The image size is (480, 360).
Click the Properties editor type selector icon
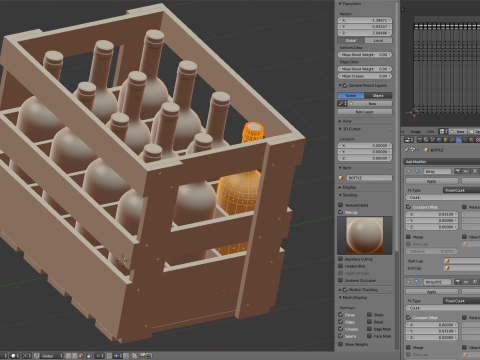(x=409, y=140)
